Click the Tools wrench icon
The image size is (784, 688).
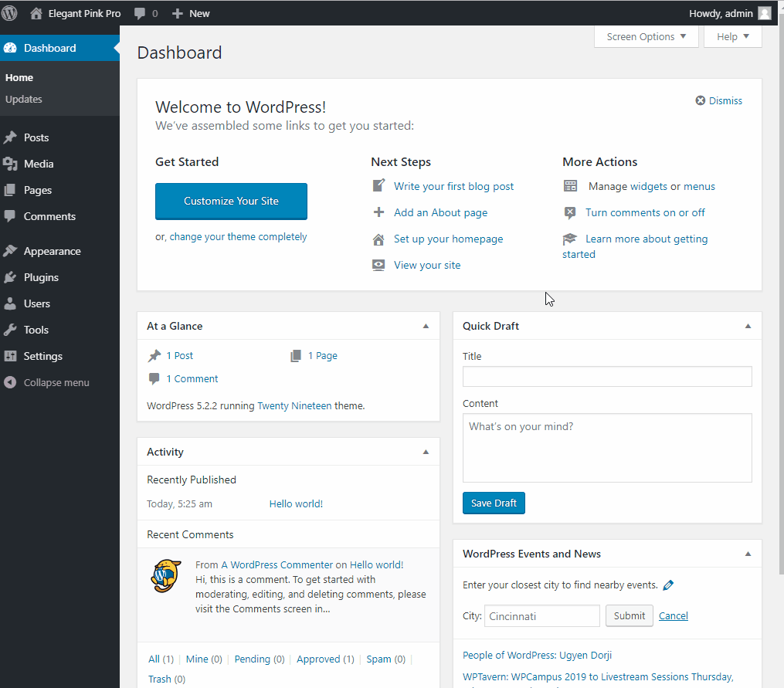coord(10,330)
